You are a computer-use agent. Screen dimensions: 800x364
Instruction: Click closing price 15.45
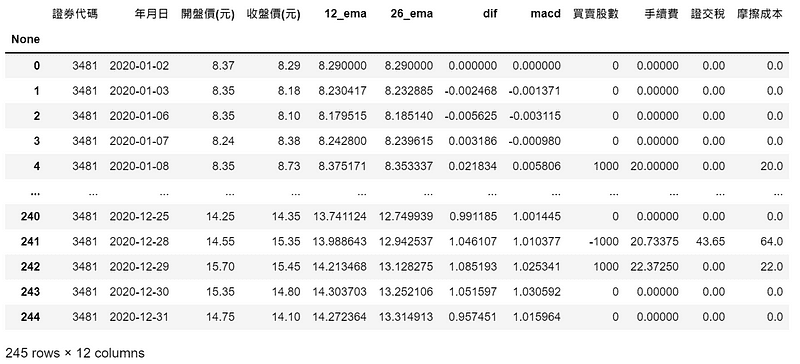point(286,266)
